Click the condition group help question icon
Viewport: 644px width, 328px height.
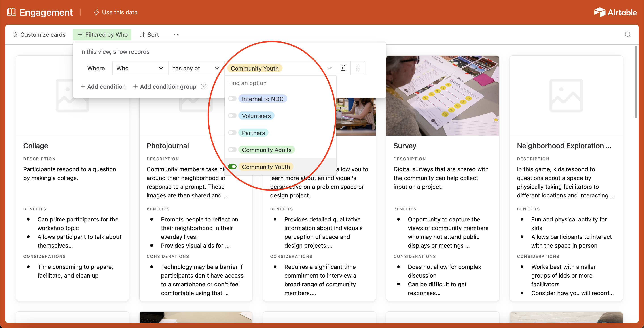point(203,87)
